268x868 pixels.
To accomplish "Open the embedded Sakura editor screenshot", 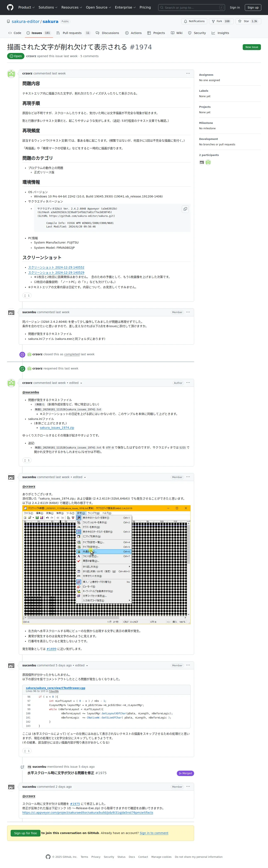I will [106, 565].
